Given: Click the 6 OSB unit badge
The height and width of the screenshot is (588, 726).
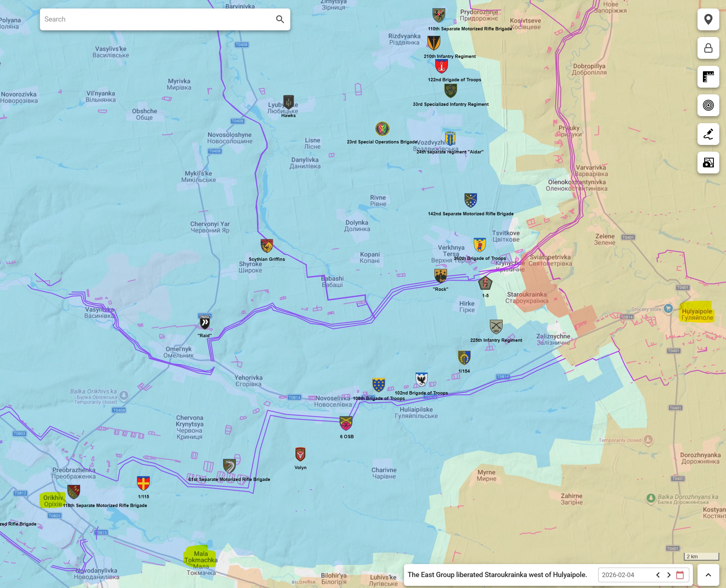Looking at the screenshot, I should click(x=346, y=423).
